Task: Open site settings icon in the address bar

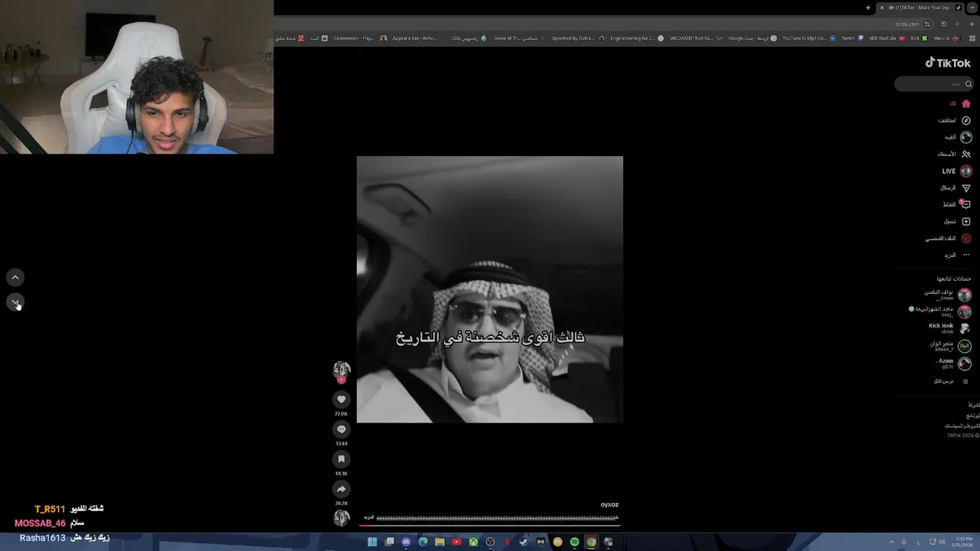Action: tap(927, 24)
